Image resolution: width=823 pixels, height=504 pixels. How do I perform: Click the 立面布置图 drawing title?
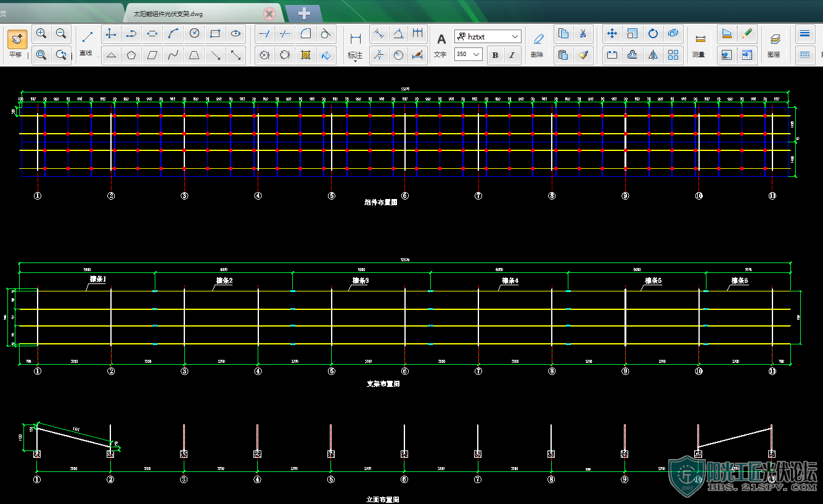pos(383,499)
